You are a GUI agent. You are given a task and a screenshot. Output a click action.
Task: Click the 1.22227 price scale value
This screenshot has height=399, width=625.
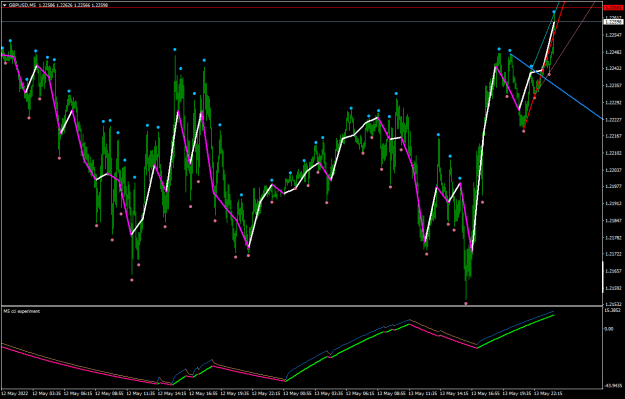613,120
